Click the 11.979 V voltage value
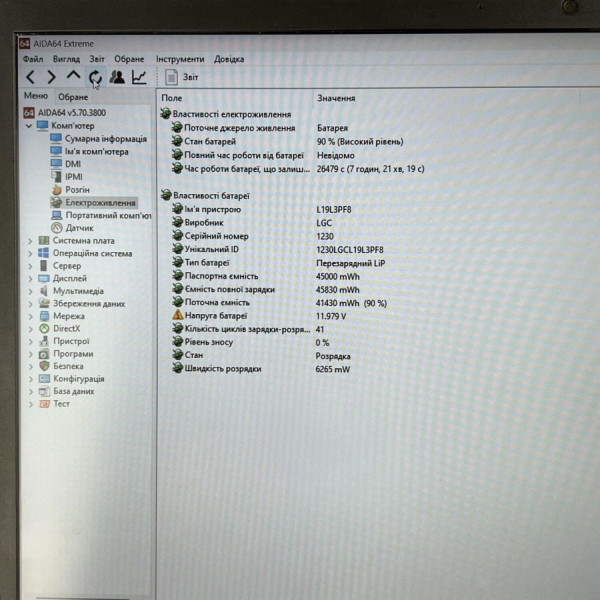Viewport: 600px width, 600px height. click(x=331, y=316)
